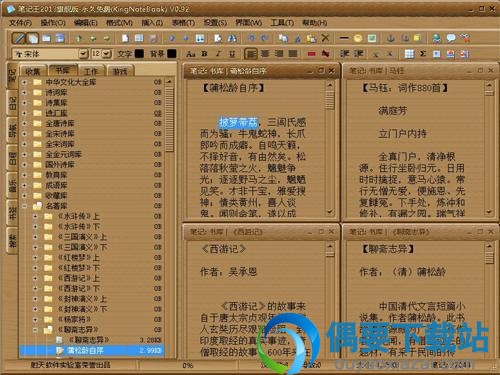Switch to the 收集 tab
This screenshot has width=500, height=375.
33,71
